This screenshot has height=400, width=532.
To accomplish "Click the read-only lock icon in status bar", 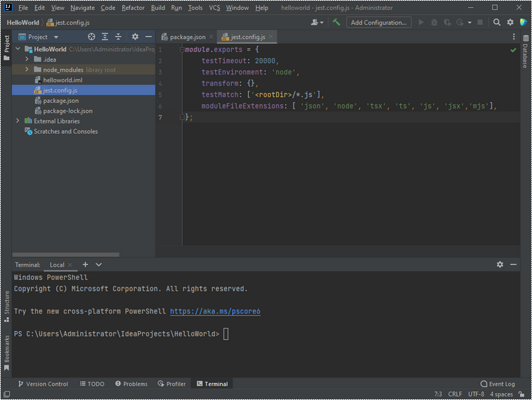I will (x=521, y=394).
